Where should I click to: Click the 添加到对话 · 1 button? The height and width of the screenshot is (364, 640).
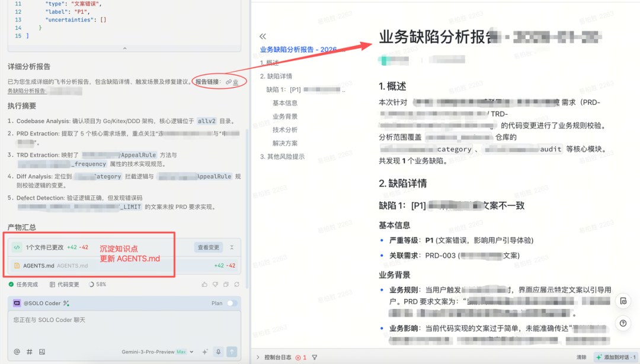coord(616,357)
